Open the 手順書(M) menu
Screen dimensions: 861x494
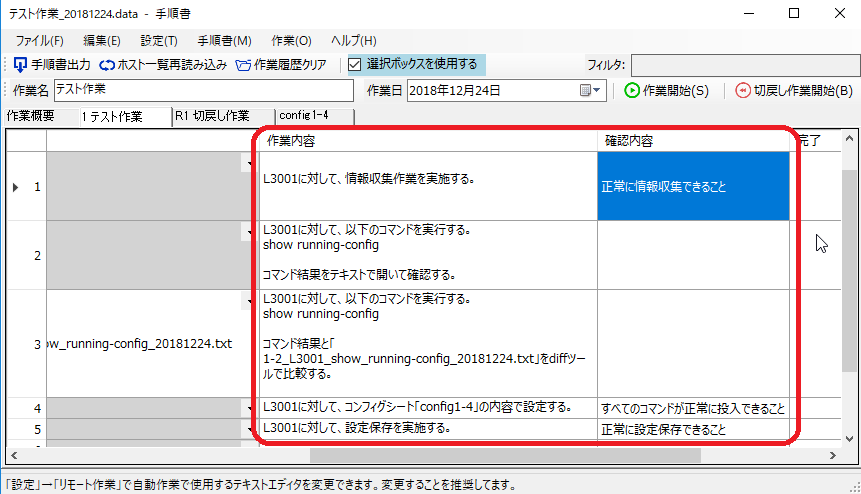[224, 41]
